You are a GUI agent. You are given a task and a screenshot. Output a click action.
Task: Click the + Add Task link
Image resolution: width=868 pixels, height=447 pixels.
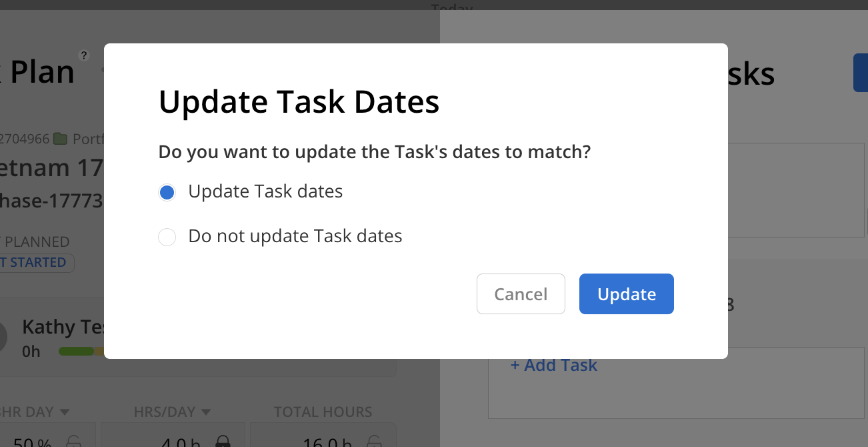(554, 365)
